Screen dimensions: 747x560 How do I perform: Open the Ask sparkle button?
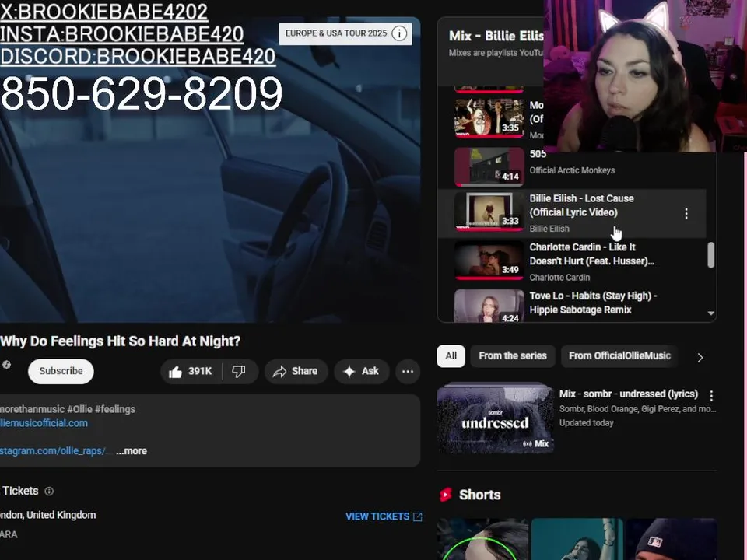pyautogui.click(x=361, y=372)
